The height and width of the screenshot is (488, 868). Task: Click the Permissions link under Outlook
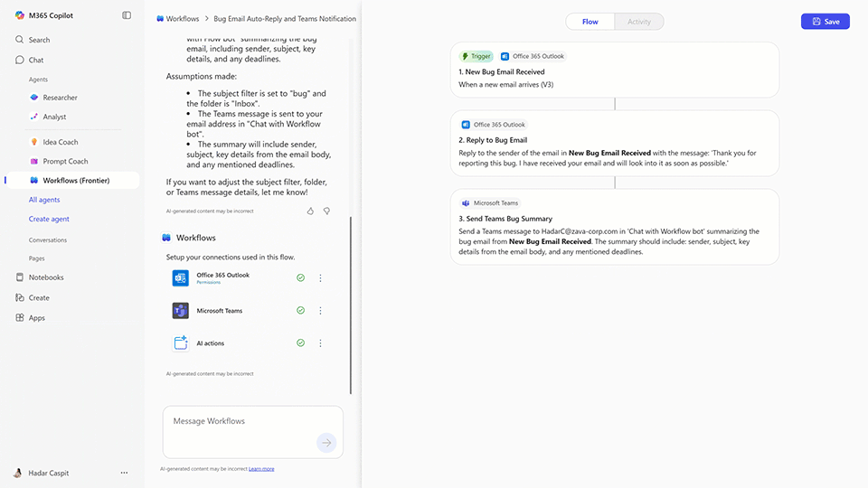pyautogui.click(x=209, y=283)
